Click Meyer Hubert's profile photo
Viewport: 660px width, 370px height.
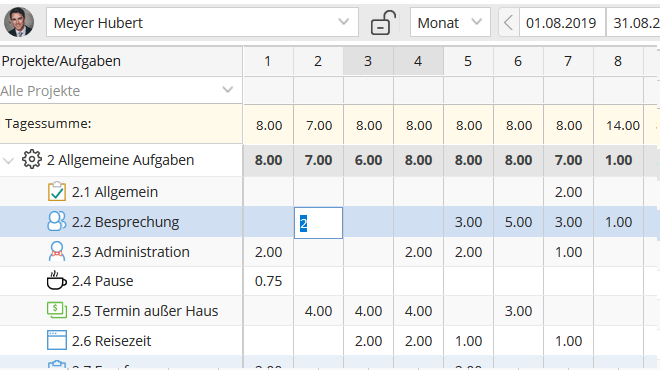pyautogui.click(x=19, y=22)
